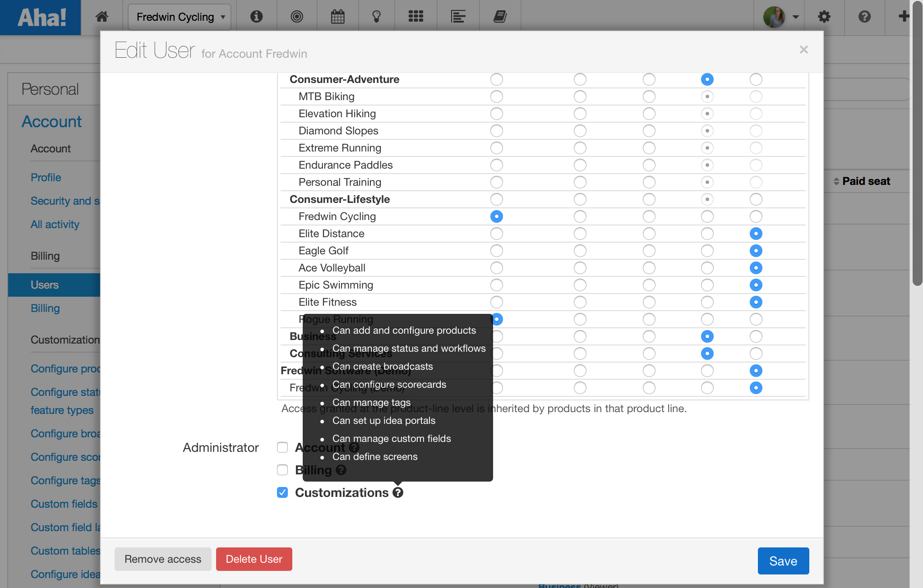Viewport: 923px width, 588px height.
Task: Click the strategy target icon
Action: [x=296, y=17]
